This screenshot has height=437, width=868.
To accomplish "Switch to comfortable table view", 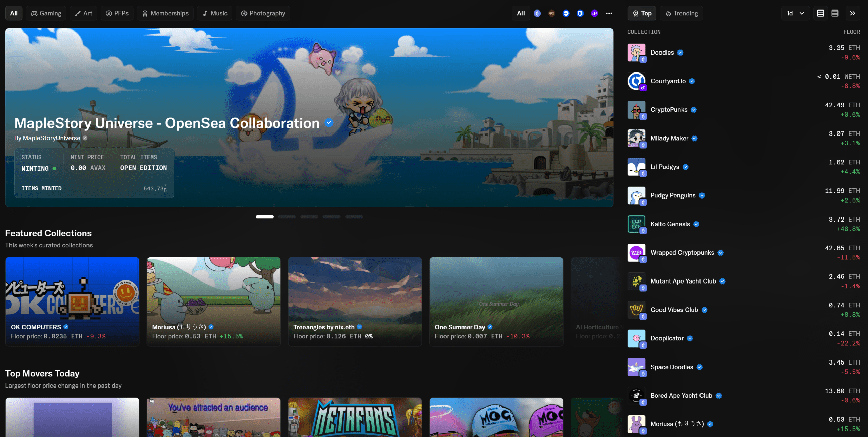I will pyautogui.click(x=821, y=13).
